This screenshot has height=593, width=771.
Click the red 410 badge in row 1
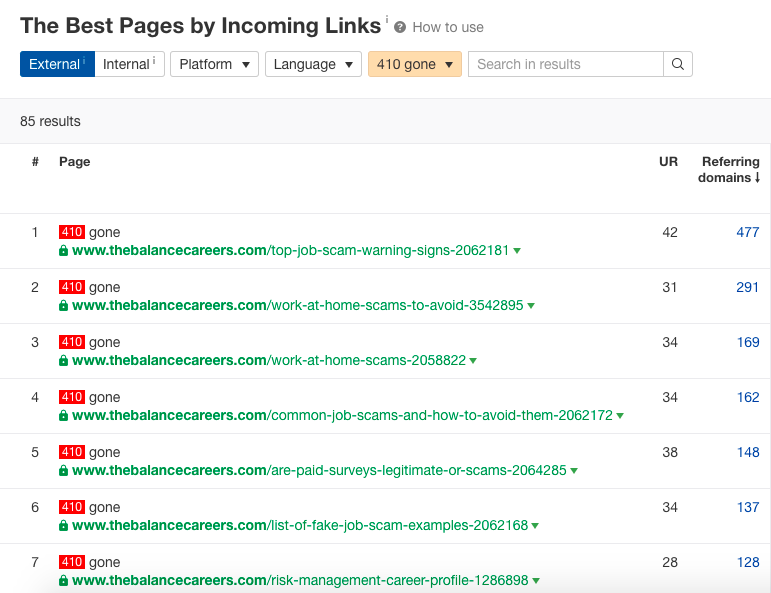tap(72, 232)
